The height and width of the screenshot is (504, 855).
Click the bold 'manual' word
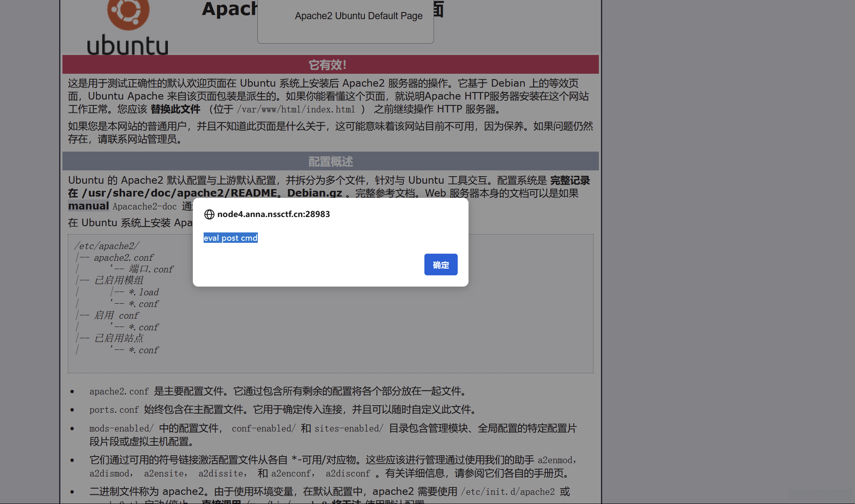[88, 206]
